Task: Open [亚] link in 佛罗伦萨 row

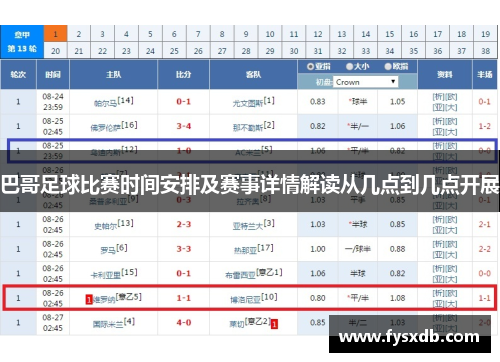Action: click(x=438, y=132)
